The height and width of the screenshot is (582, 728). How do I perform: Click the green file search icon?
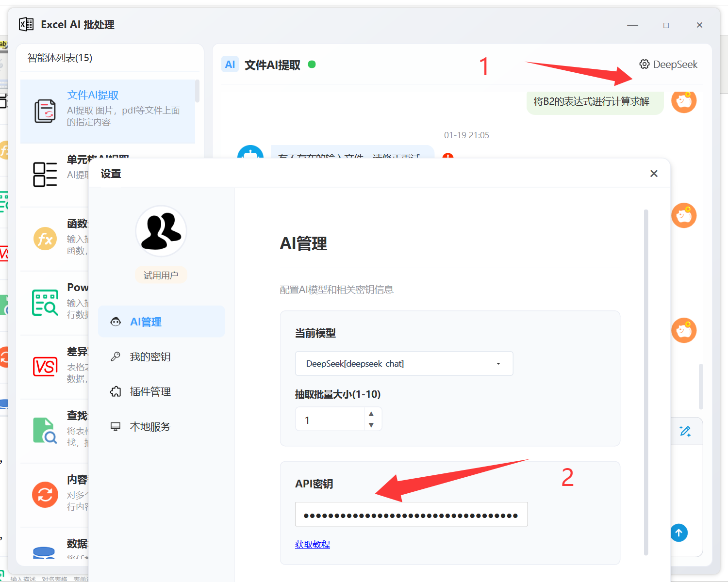45,431
